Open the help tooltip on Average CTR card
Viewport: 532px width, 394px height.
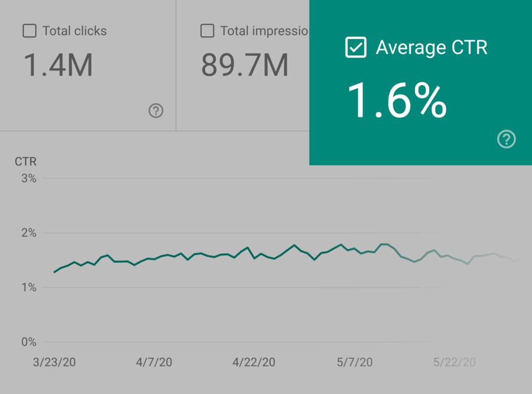tap(506, 139)
